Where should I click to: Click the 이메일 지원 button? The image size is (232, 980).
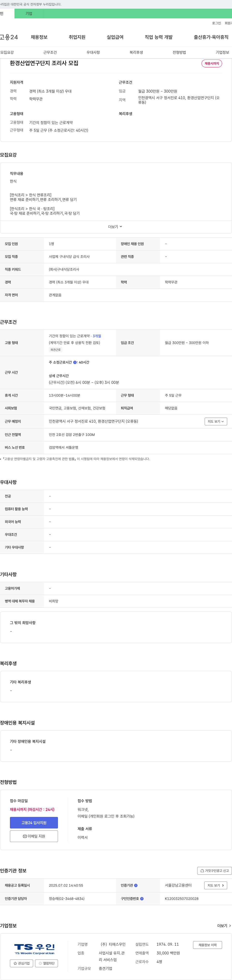pos(34,836)
